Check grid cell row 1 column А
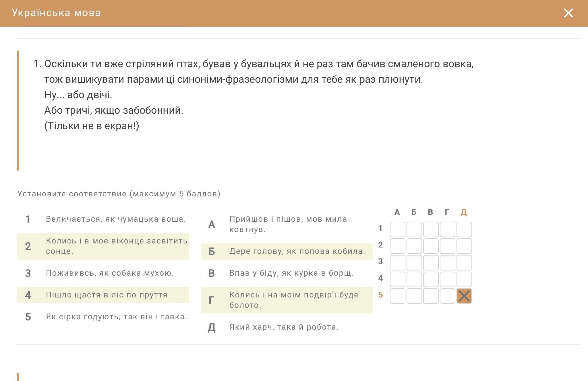The image size is (588, 381). click(397, 229)
